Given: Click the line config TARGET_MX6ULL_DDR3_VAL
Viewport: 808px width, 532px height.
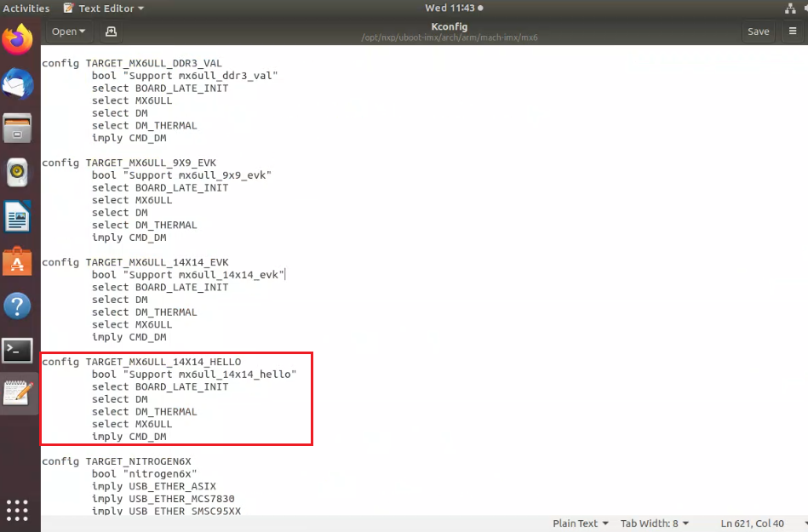Looking at the screenshot, I should tap(132, 63).
